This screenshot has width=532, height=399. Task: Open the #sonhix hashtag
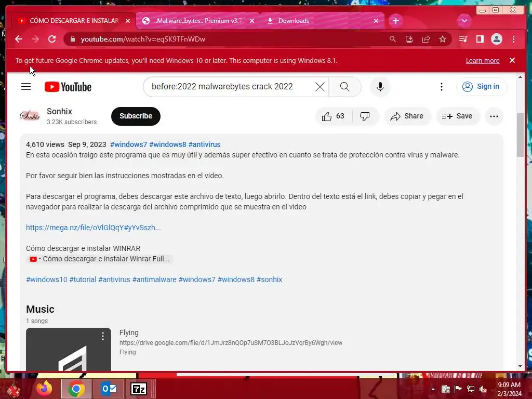[x=270, y=280]
